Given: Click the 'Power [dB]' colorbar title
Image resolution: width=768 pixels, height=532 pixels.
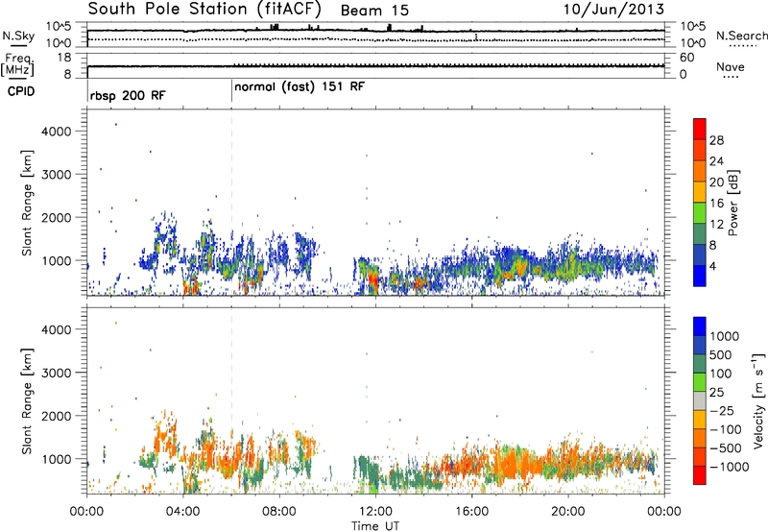Looking at the screenshot, I should (732, 203).
